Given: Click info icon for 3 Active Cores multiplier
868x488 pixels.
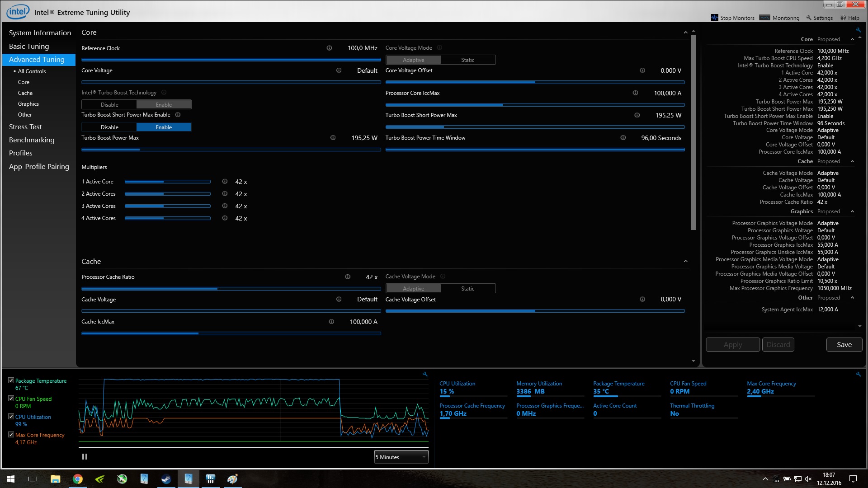Looking at the screenshot, I should tap(225, 206).
